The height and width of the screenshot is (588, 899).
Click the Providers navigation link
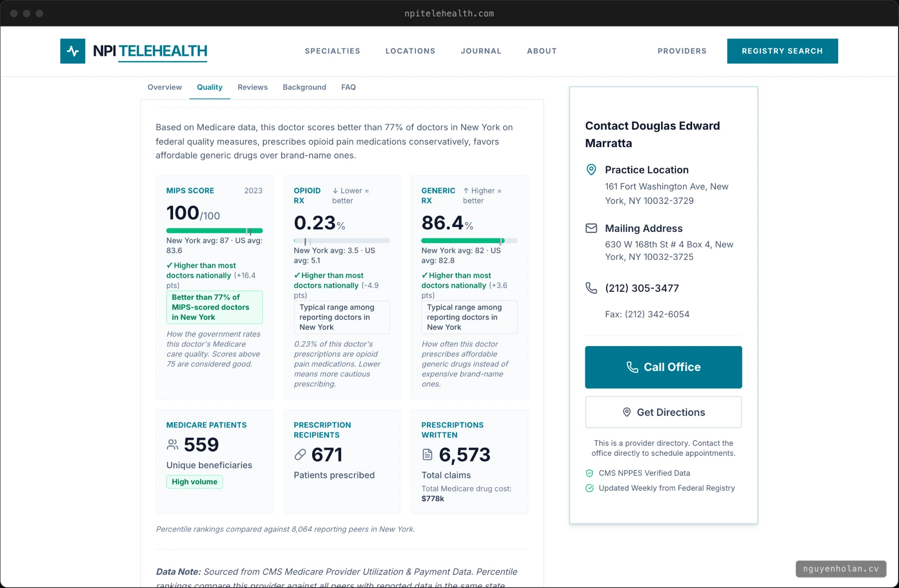click(682, 51)
